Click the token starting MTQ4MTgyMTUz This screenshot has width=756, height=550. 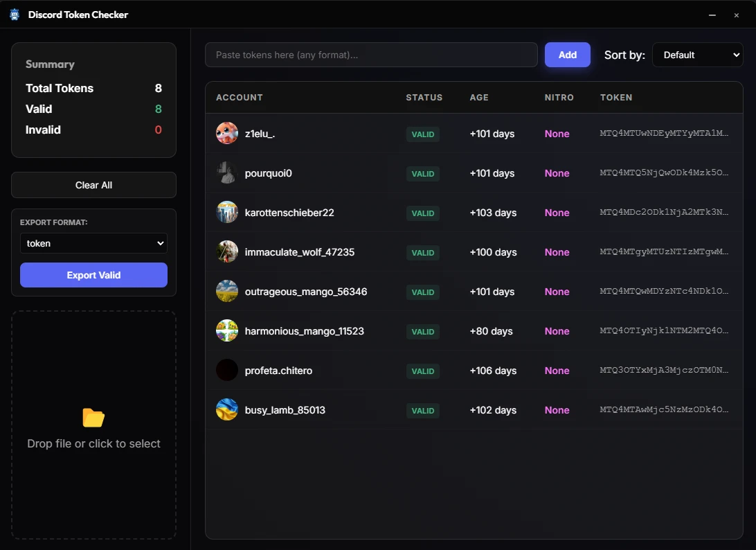(x=664, y=252)
